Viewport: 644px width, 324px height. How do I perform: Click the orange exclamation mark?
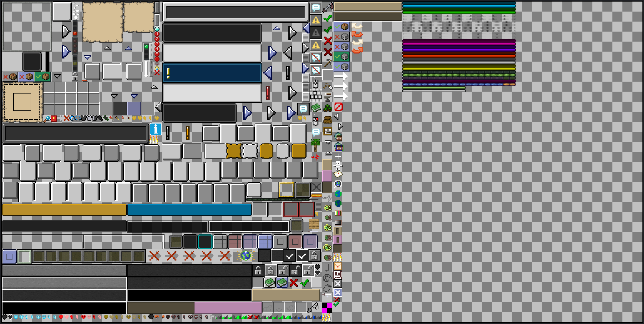pyautogui.click(x=187, y=133)
